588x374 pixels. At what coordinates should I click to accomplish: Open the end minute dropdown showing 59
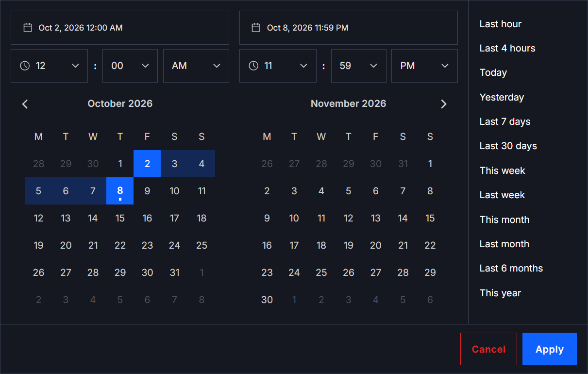359,66
